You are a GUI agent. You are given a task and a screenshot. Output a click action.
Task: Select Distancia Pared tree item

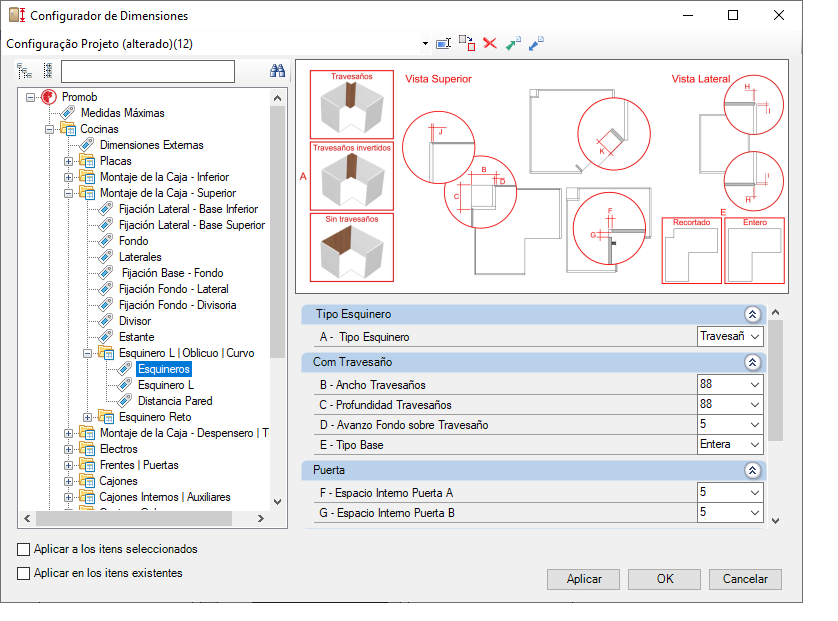click(x=175, y=401)
